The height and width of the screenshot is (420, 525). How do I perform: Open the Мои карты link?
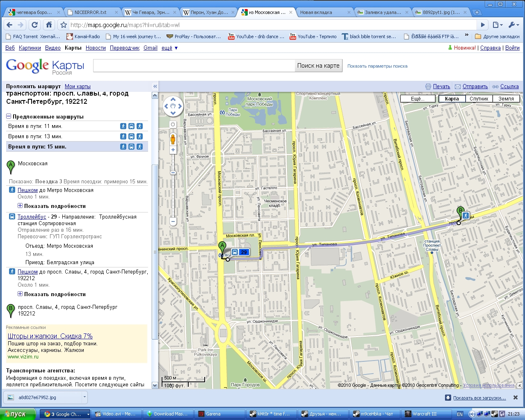78,86
